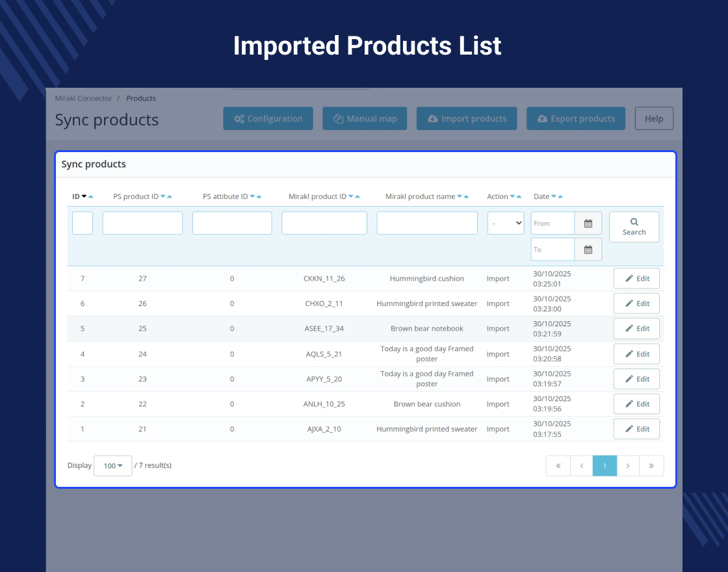Image resolution: width=728 pixels, height=572 pixels.
Task: Edit the APYY_5_20 row
Action: point(636,379)
